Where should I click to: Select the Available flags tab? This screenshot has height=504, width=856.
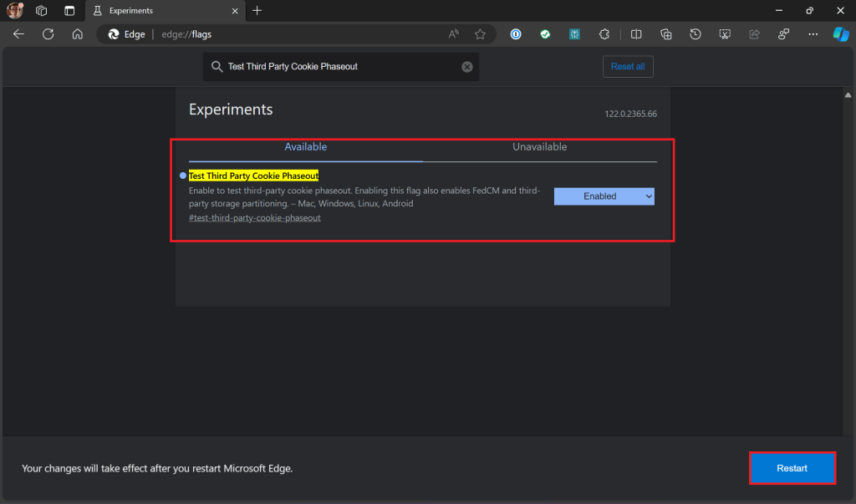click(305, 146)
